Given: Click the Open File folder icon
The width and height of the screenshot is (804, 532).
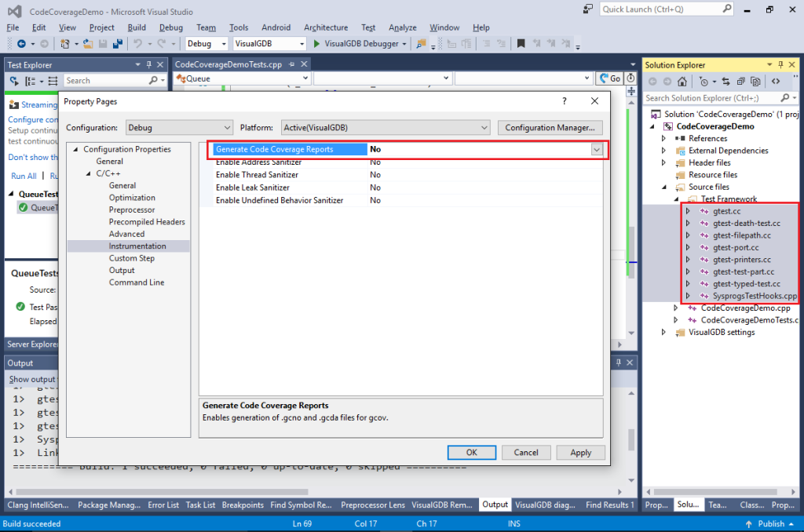Looking at the screenshot, I should pyautogui.click(x=88, y=44).
